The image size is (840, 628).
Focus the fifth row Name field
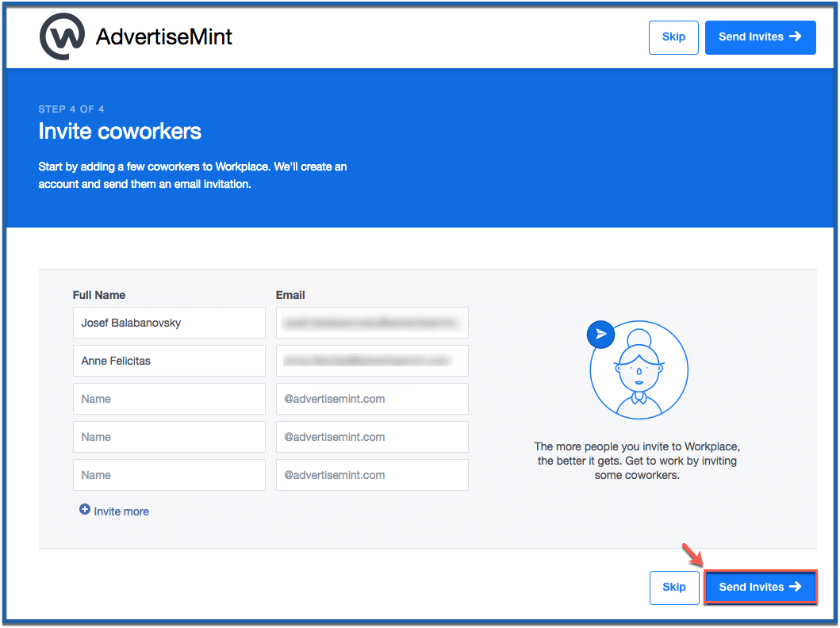pyautogui.click(x=169, y=475)
